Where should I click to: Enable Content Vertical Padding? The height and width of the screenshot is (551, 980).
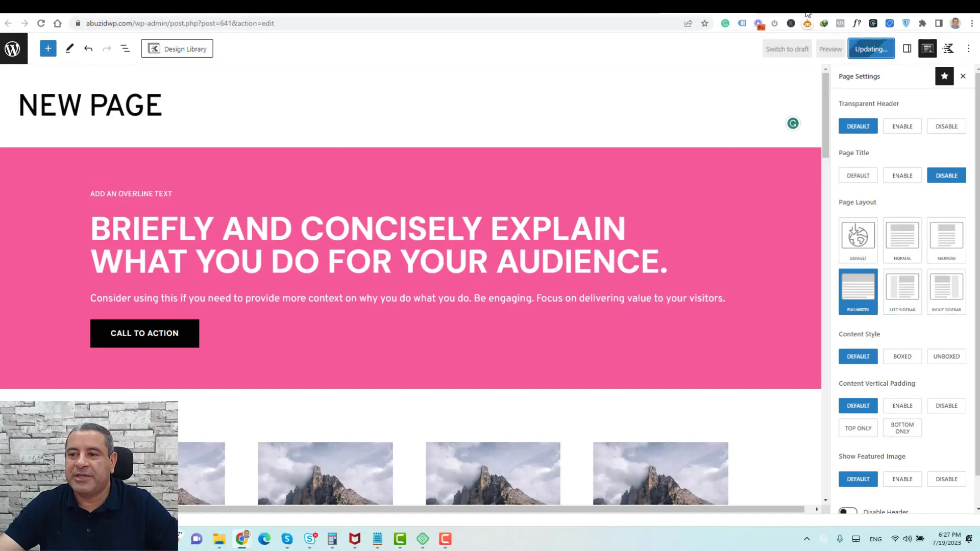pyautogui.click(x=902, y=405)
